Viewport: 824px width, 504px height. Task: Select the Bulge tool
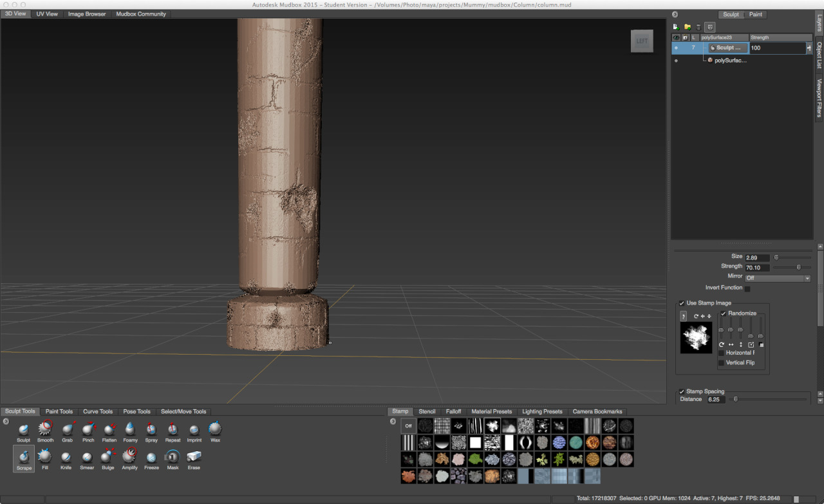tap(108, 459)
